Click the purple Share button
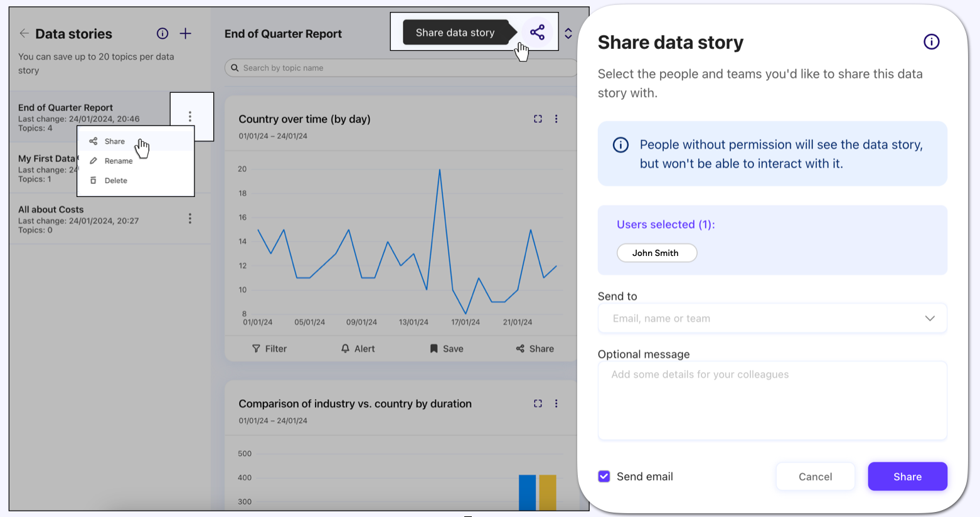Image resolution: width=980 pixels, height=517 pixels. [907, 476]
